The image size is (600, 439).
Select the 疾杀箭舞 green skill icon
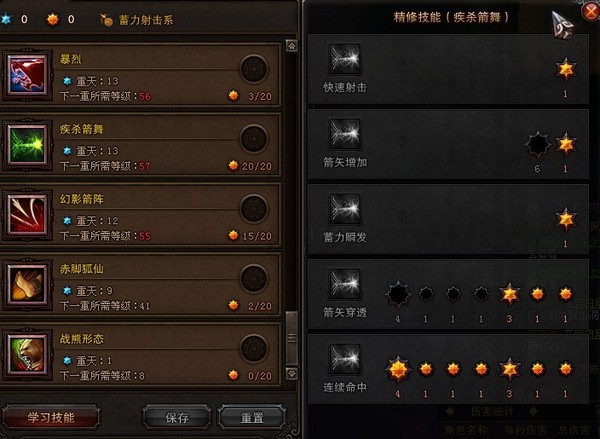(x=28, y=145)
